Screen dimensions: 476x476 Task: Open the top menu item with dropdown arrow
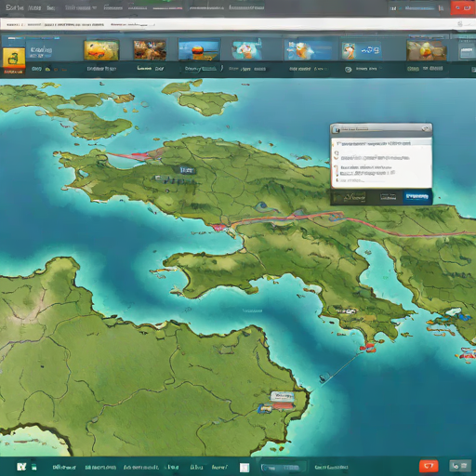click(x=81, y=7)
